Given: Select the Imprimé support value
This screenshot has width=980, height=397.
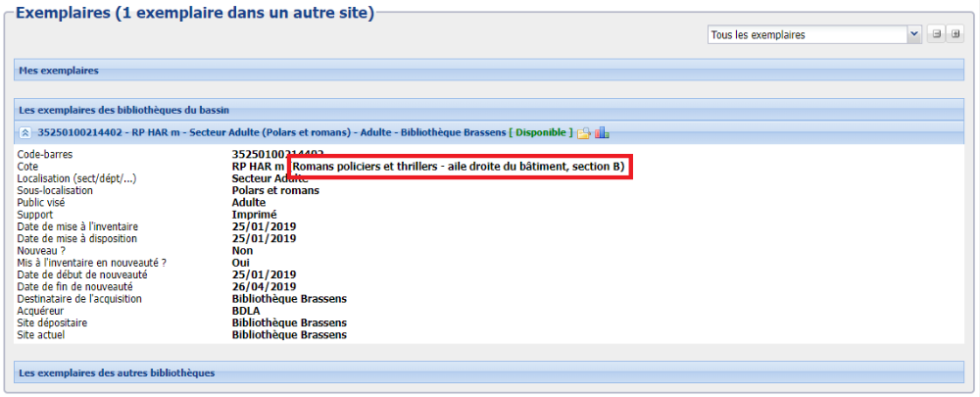Looking at the screenshot, I should 254,215.
